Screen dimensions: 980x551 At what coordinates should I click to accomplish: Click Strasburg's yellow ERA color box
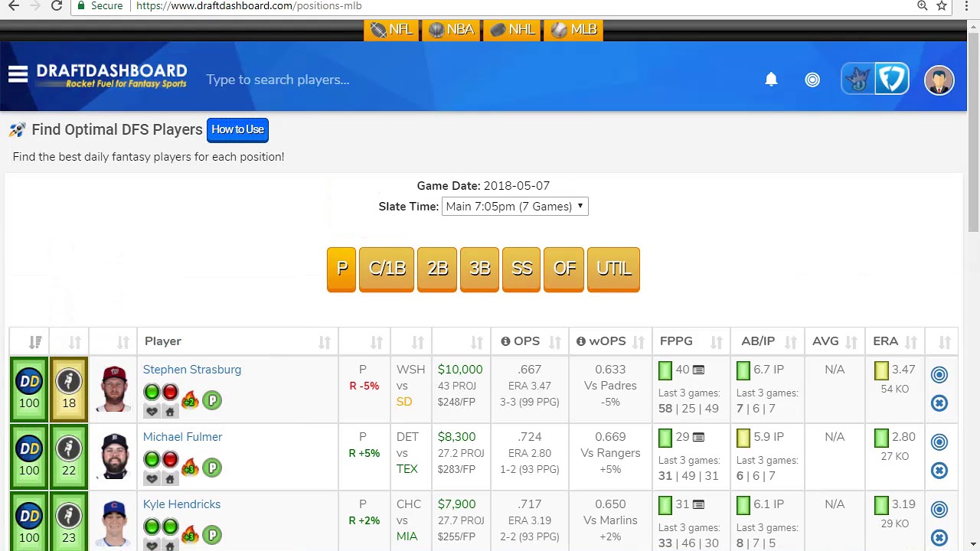881,371
